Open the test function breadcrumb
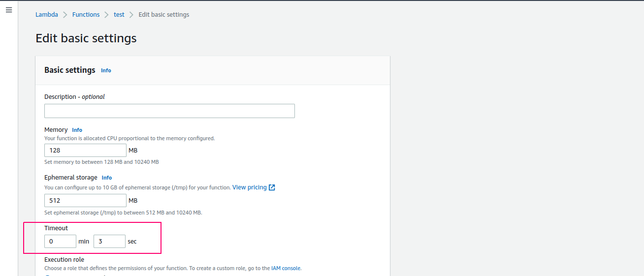The height and width of the screenshot is (276, 644). pos(119,15)
